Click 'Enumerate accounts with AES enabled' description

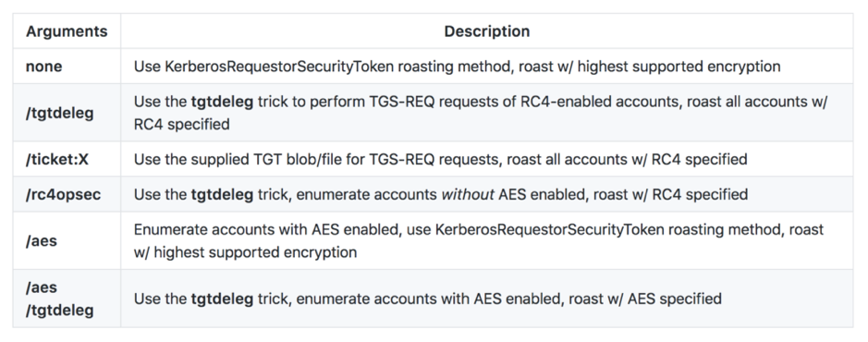266,229
